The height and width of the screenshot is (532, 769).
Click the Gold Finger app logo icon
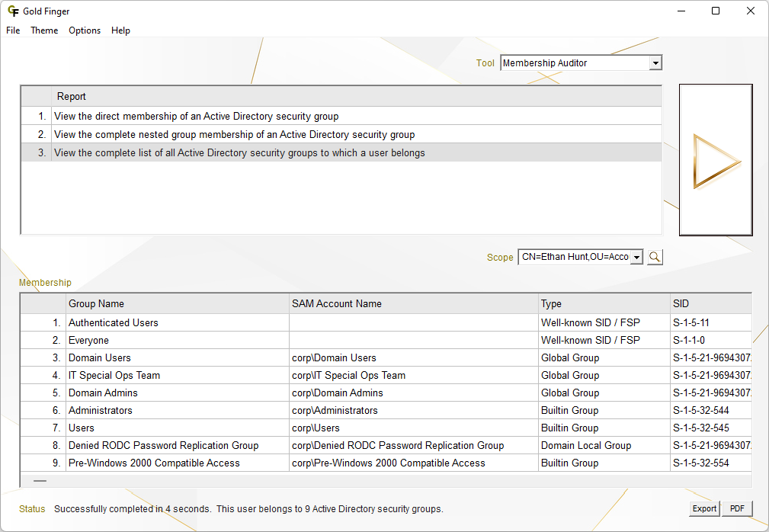pyautogui.click(x=13, y=11)
